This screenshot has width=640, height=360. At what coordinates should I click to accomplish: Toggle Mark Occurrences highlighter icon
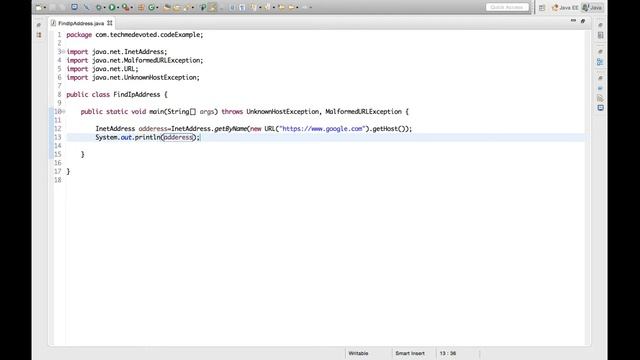click(x=213, y=7)
